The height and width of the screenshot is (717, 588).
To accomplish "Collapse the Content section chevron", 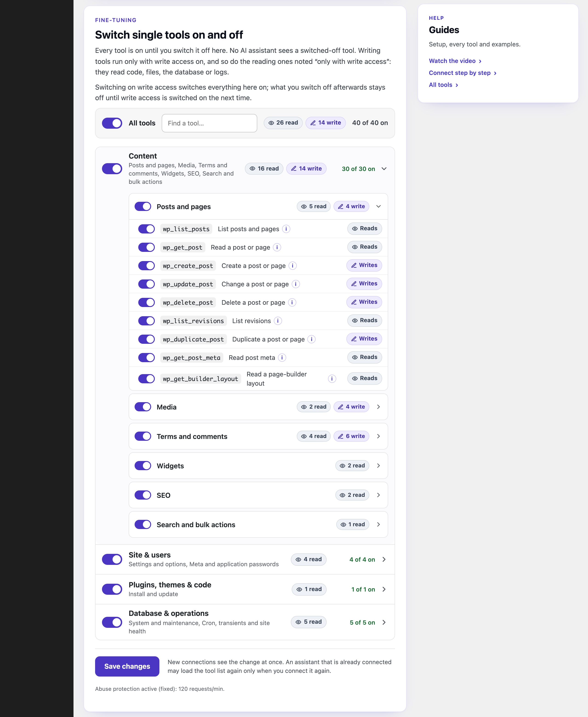I will (384, 169).
